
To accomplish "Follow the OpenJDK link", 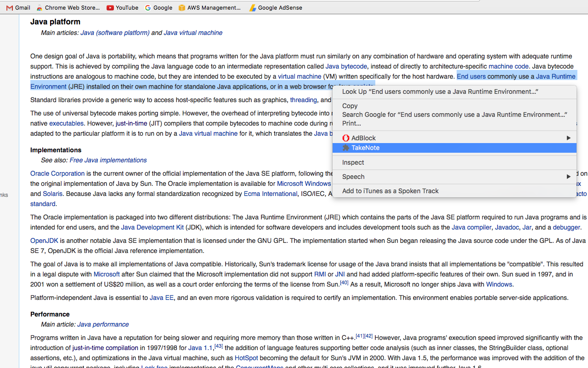I will tap(44, 240).
